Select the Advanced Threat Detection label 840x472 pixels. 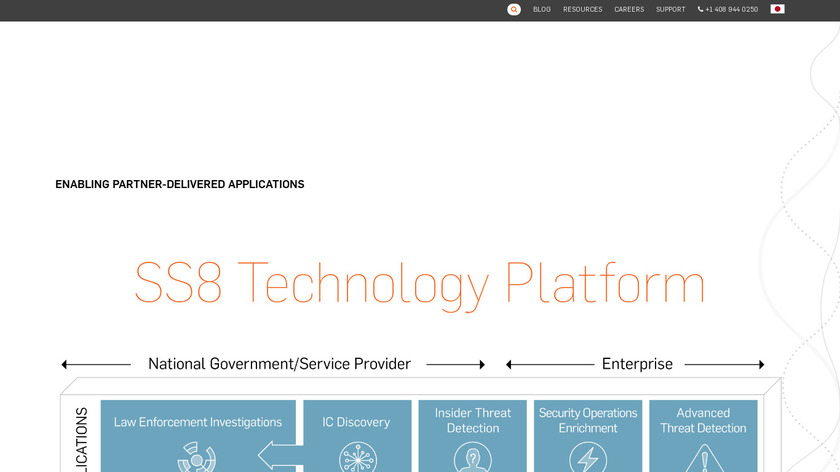coord(703,421)
